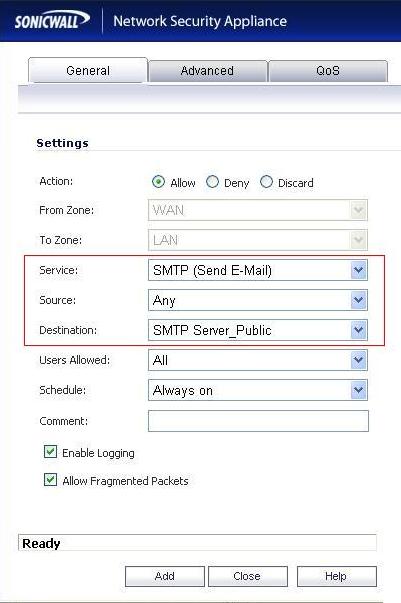Click the Add button
This screenshot has width=401, height=603.
coord(165,576)
